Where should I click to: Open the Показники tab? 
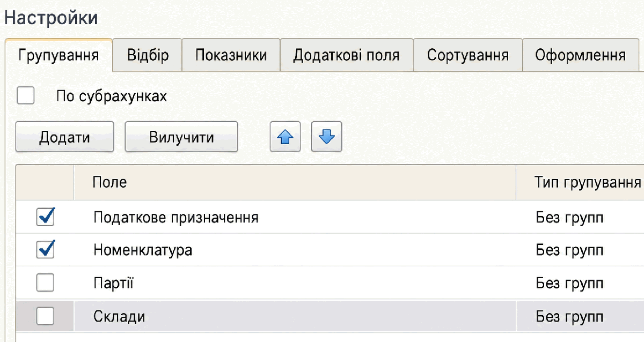231,55
